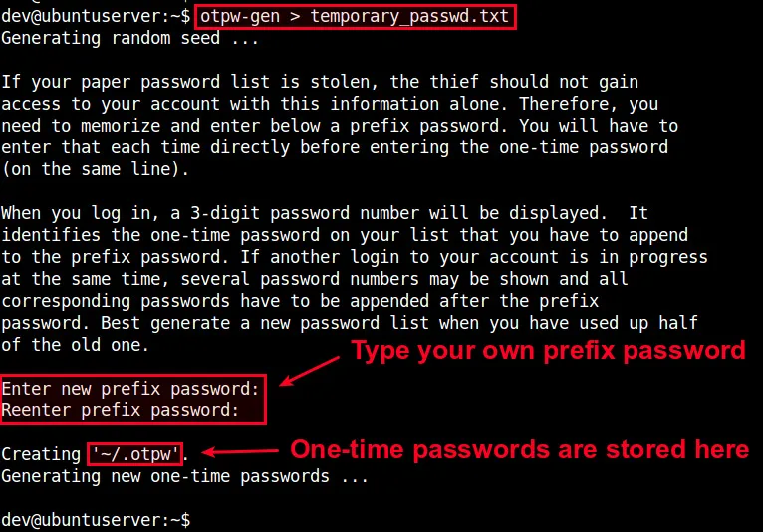Click the top dev@ubuntuserver shell prompt
The width and height of the screenshot is (763, 532).
pos(96,18)
